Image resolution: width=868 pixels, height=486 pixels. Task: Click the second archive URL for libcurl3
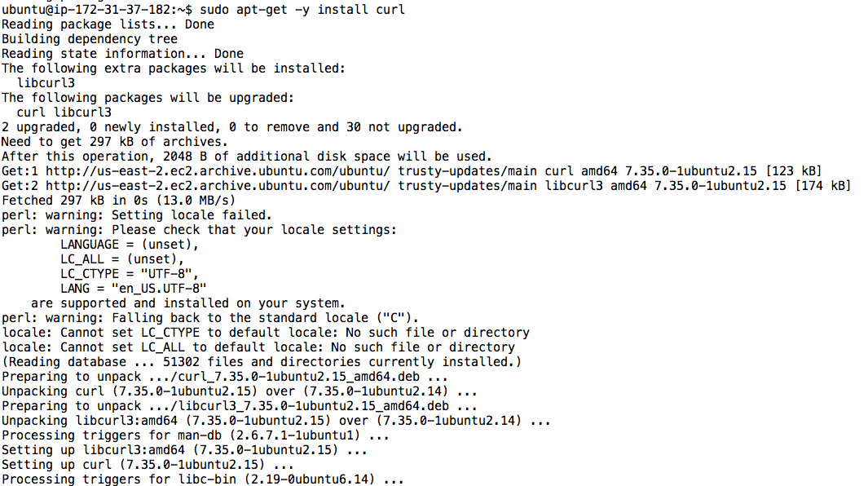pos(218,186)
